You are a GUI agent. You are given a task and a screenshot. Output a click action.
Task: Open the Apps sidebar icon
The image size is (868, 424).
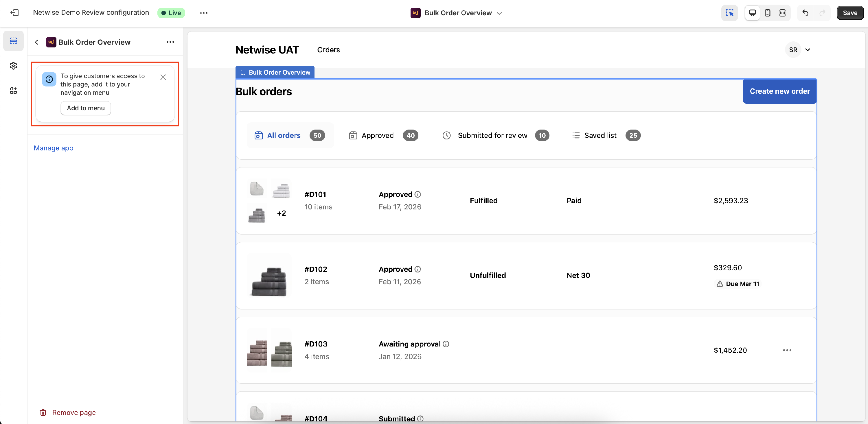(x=14, y=91)
